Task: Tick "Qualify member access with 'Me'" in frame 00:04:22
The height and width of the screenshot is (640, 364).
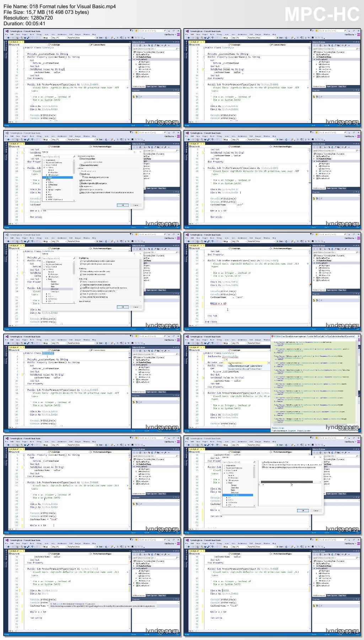Action: point(263,462)
